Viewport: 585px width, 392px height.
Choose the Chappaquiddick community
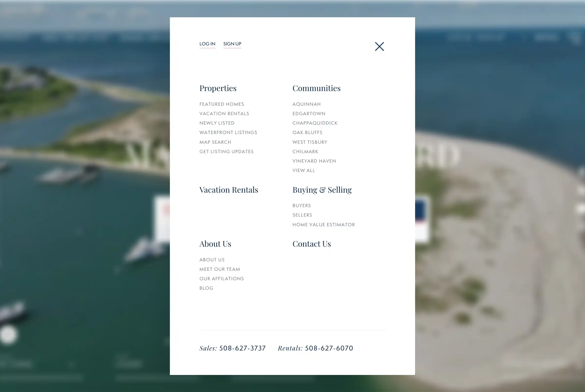coord(315,123)
